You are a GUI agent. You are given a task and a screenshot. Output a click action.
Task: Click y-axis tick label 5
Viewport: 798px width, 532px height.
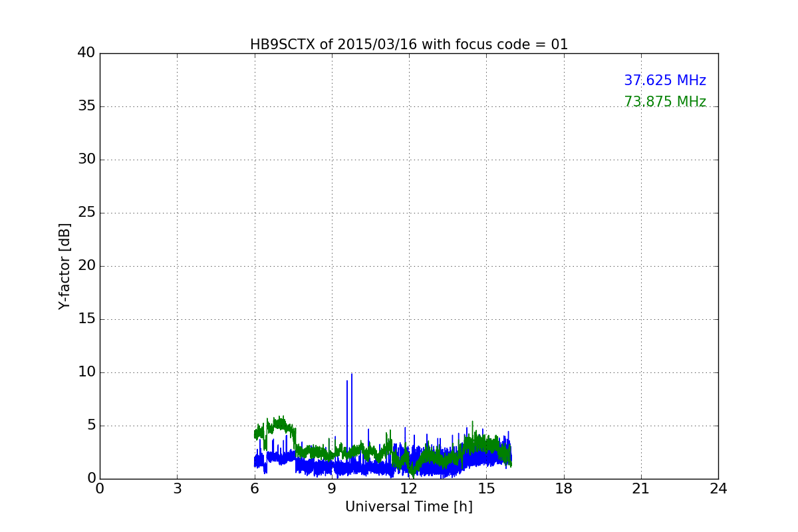tap(90, 426)
